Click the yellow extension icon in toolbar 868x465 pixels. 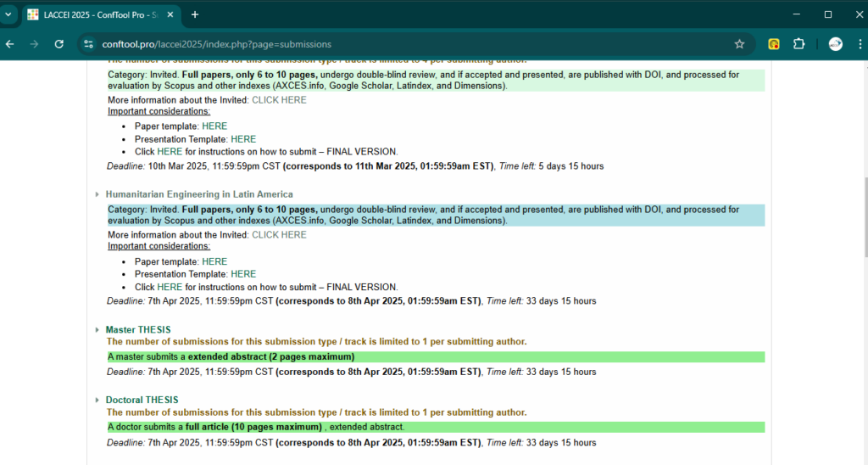(774, 44)
